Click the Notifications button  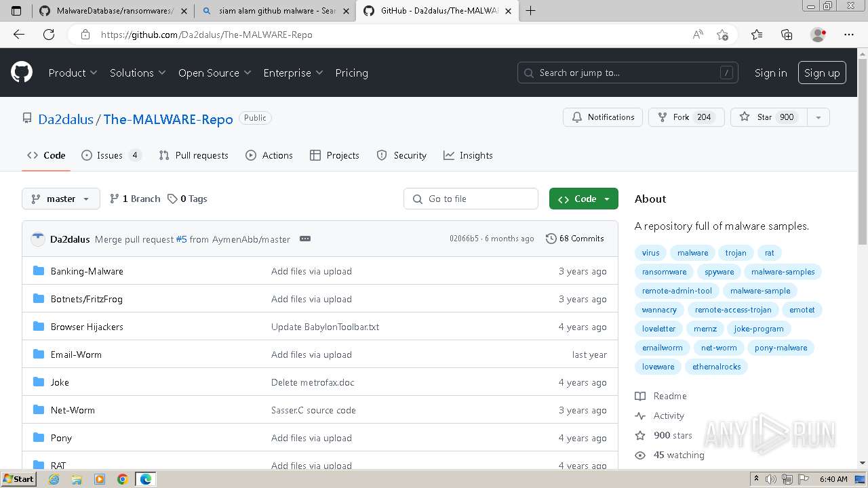pyautogui.click(x=603, y=117)
